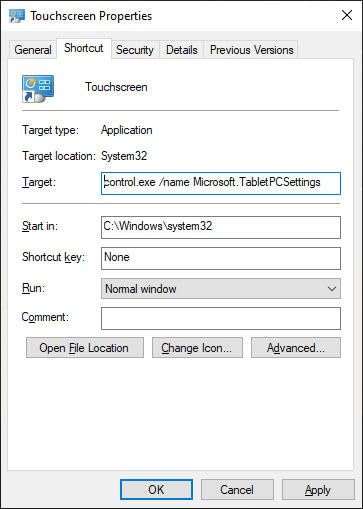363x509 pixels.
Task: Confirm with the OK button
Action: [156, 489]
